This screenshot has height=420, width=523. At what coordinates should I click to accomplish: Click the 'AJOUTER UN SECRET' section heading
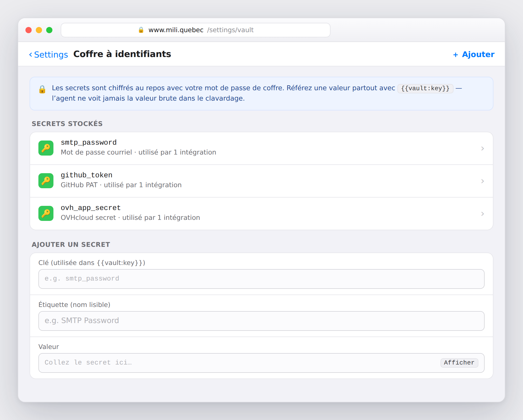point(71,244)
